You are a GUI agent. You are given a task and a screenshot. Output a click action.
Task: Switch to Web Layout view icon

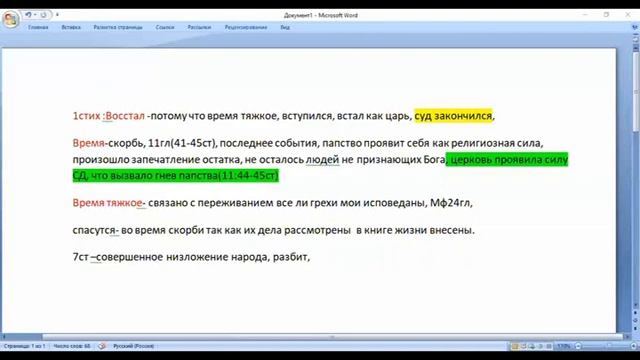[x=532, y=347]
